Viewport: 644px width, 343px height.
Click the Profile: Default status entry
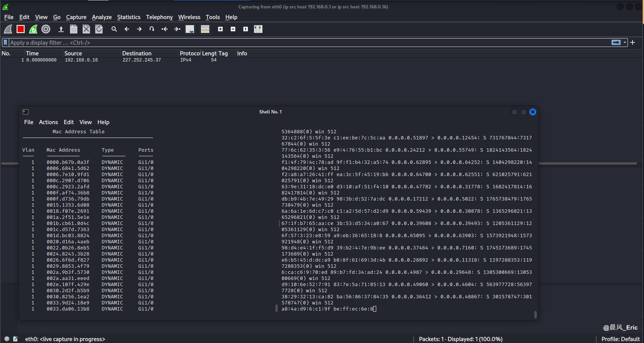coord(620,339)
